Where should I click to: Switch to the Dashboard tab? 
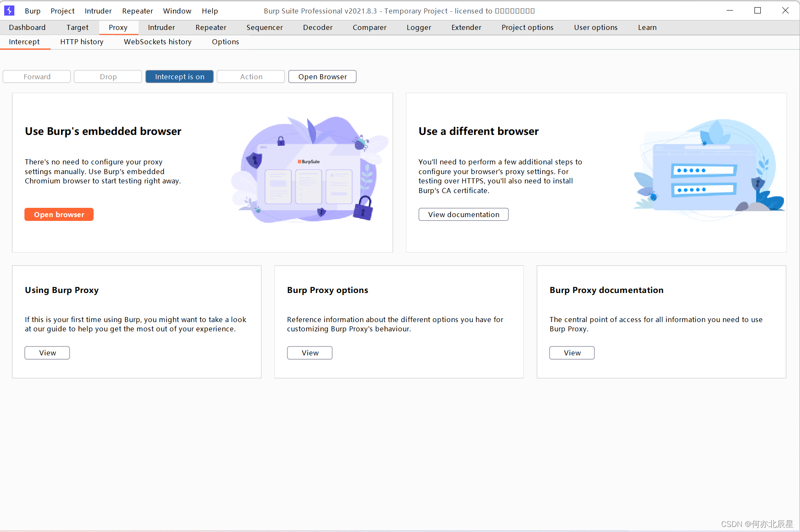click(27, 27)
